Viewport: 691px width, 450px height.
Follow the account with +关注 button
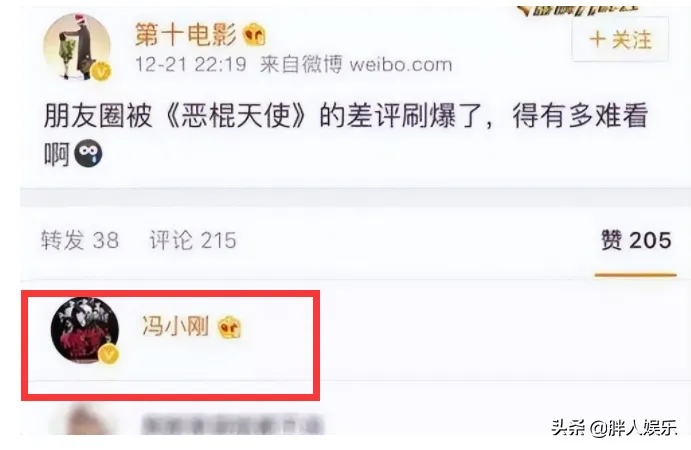coord(620,40)
